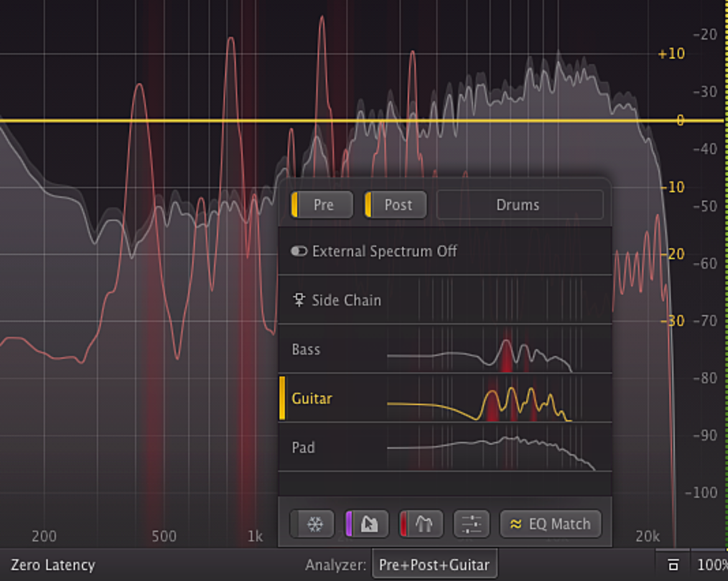Image resolution: width=728 pixels, height=581 pixels.
Task: Click the -80 analyzer scale label
Action: point(705,378)
